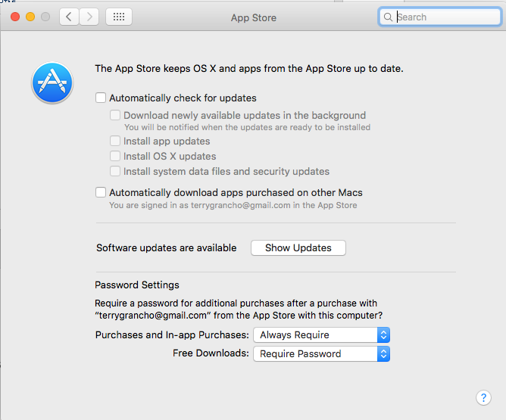This screenshot has width=506, height=420.
Task: Minimize the window with yellow button
Action: pyautogui.click(x=30, y=17)
